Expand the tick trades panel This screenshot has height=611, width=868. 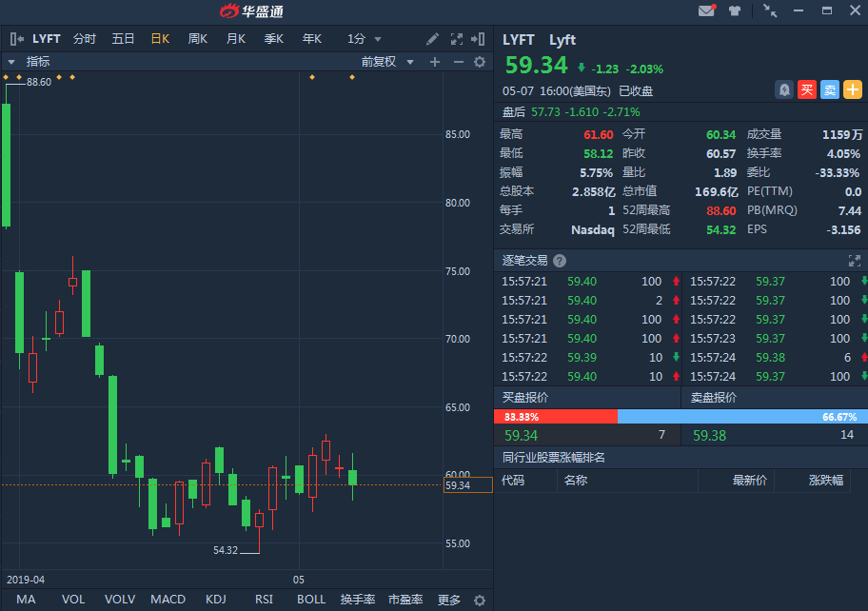tap(854, 261)
